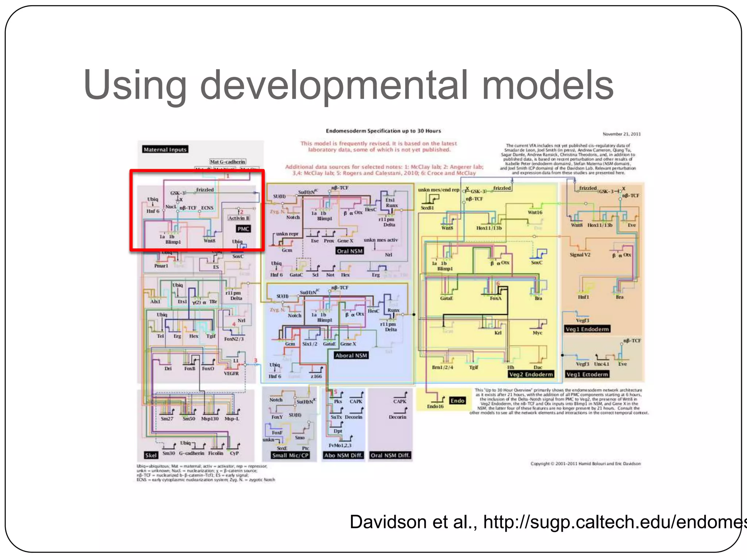
Task: Select the 'FoxF' gene node
Action: tap(277, 433)
